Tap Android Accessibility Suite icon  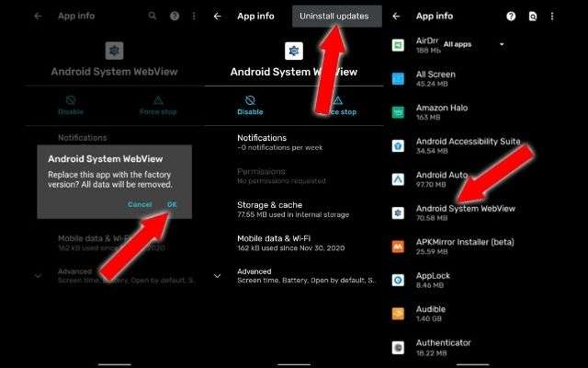398,145
